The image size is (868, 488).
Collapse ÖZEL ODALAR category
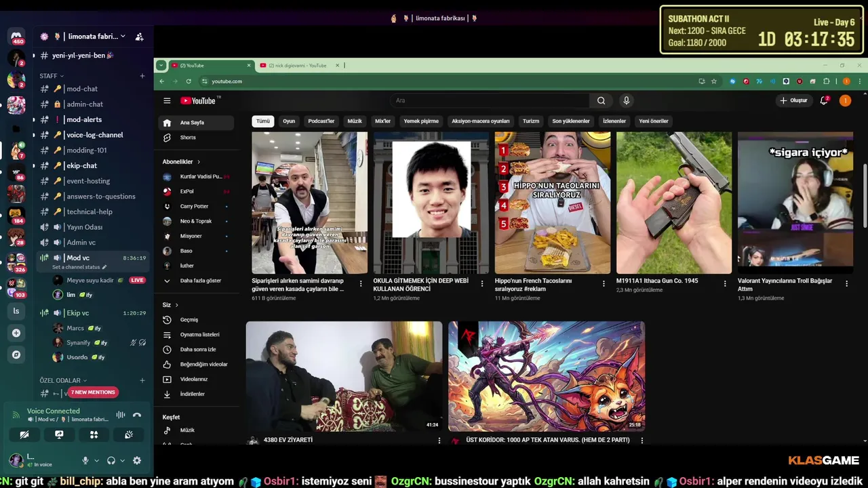(x=63, y=380)
